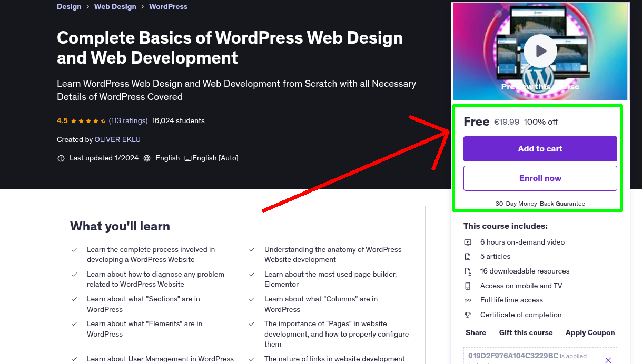Click the downloadable resources icon
The height and width of the screenshot is (364, 642).
tap(468, 271)
